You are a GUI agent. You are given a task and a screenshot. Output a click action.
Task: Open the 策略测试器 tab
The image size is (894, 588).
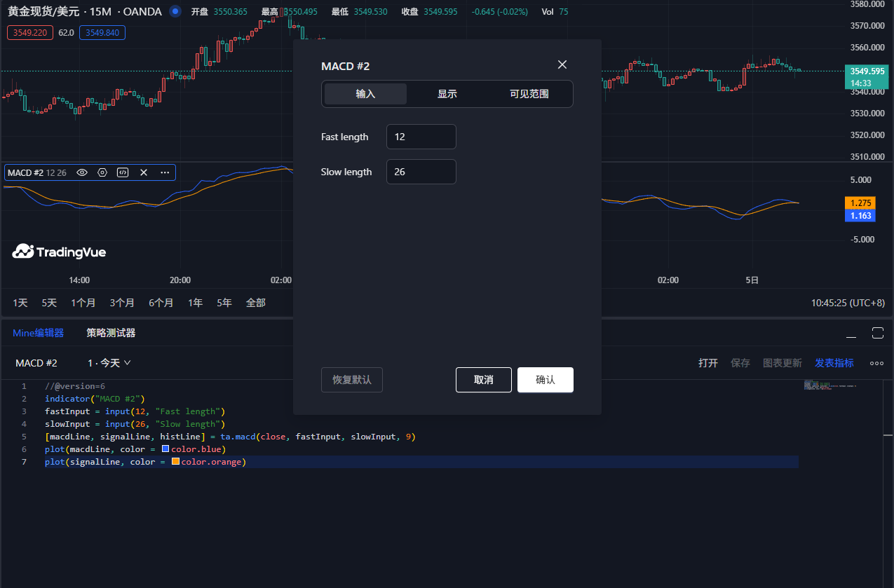pos(111,333)
